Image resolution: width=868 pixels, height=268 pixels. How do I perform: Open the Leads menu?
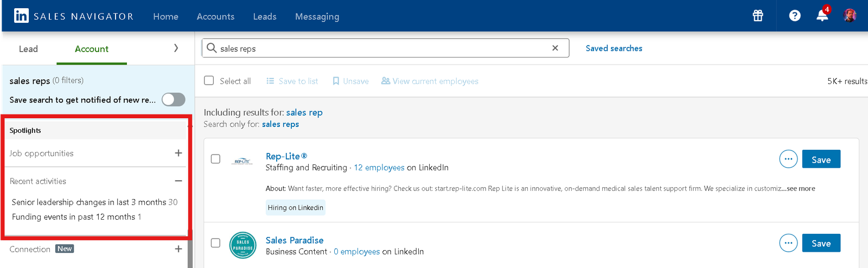point(265,16)
